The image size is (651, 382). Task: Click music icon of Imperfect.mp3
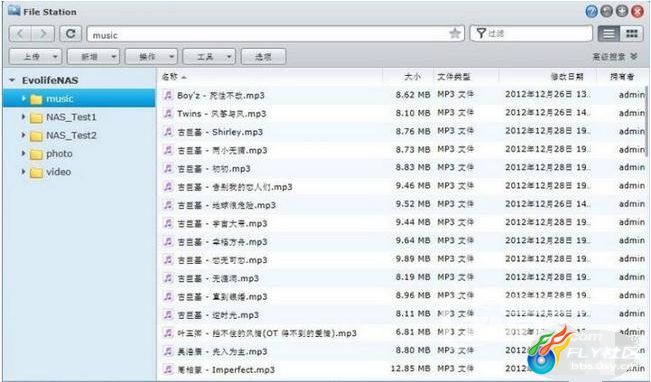tap(168, 369)
